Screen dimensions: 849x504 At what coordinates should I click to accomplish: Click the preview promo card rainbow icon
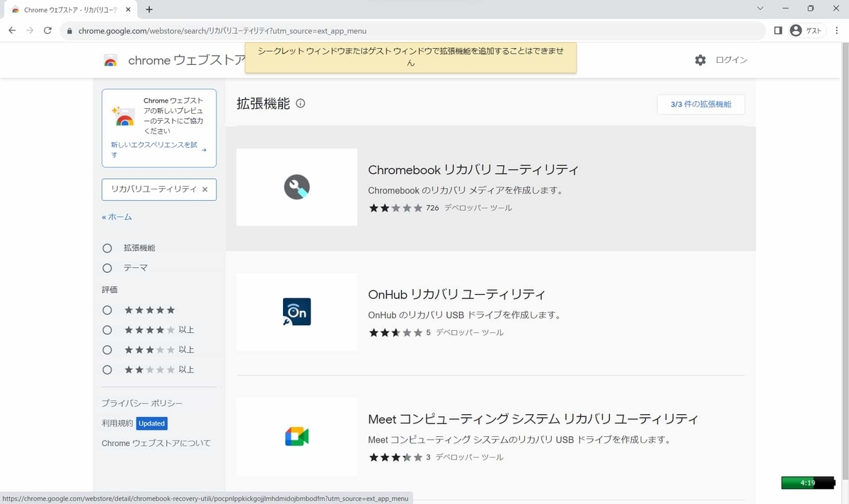pos(123,117)
